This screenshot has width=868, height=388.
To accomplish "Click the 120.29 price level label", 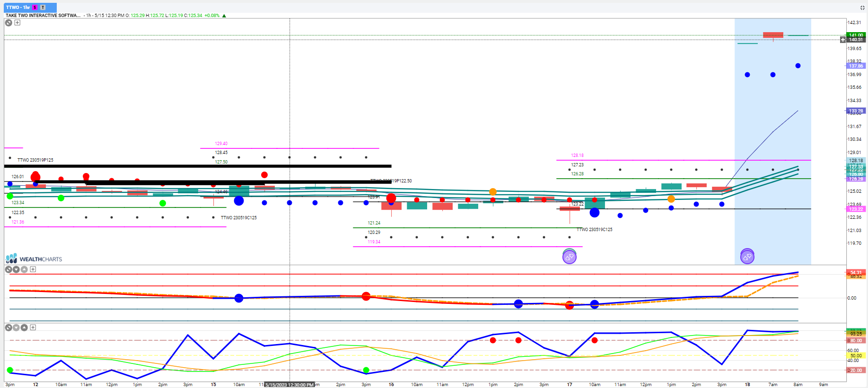I will (x=374, y=233).
